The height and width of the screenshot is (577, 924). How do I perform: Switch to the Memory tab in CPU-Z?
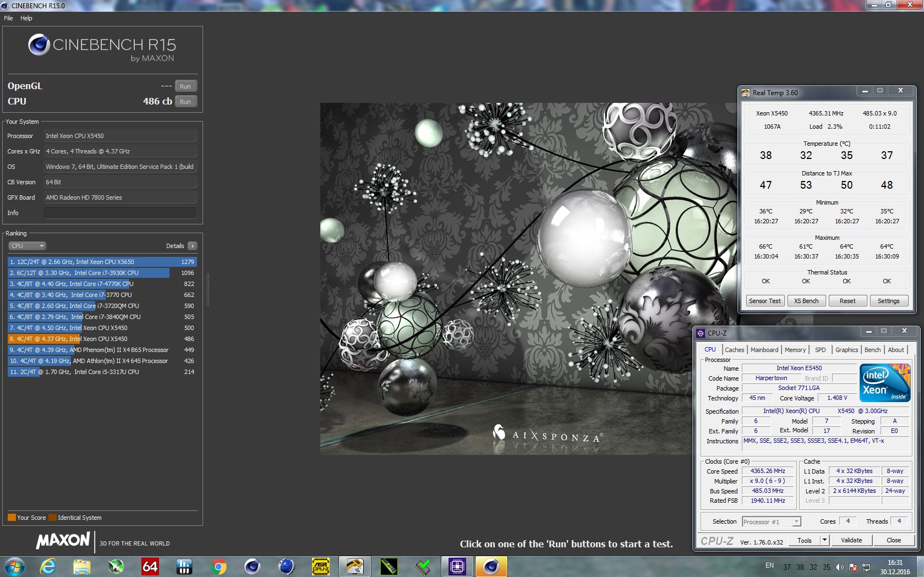[795, 350]
